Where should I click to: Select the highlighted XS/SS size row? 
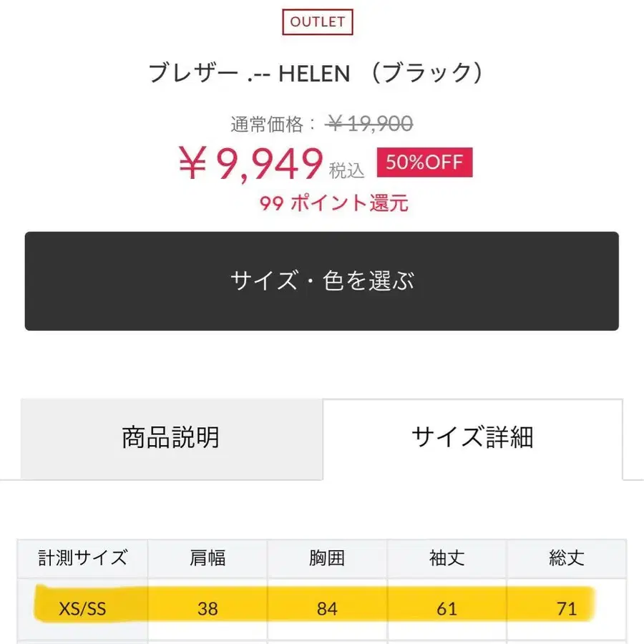click(x=83, y=608)
